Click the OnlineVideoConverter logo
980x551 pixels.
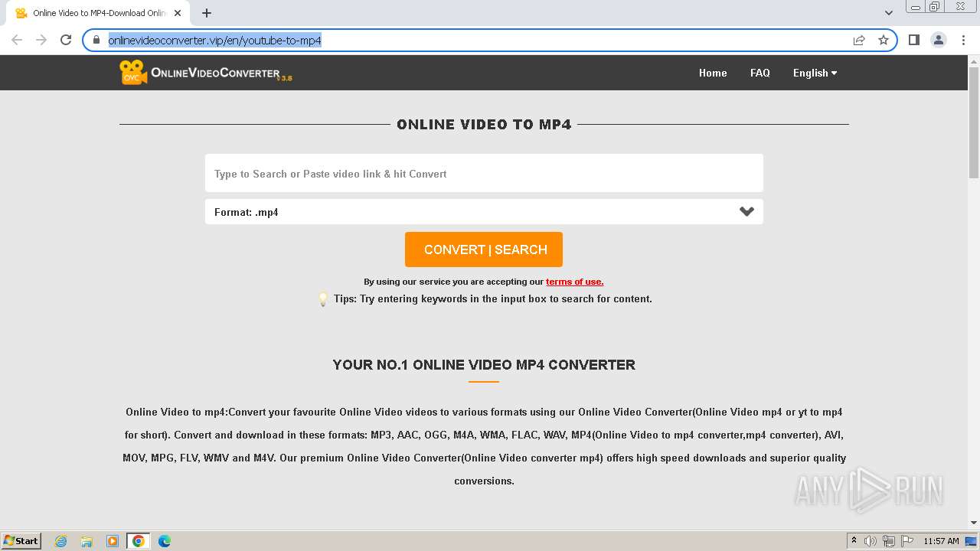[x=206, y=73]
